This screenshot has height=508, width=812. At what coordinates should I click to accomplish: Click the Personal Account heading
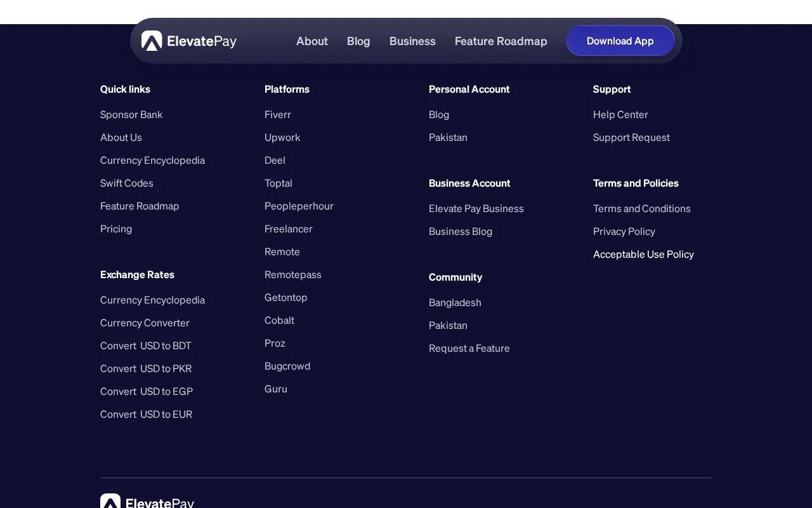pos(469,89)
